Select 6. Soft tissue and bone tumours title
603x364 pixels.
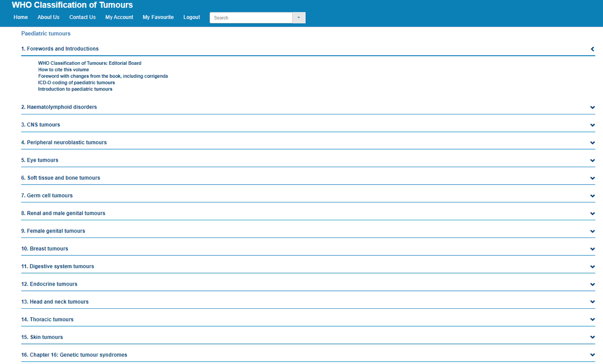[61, 178]
